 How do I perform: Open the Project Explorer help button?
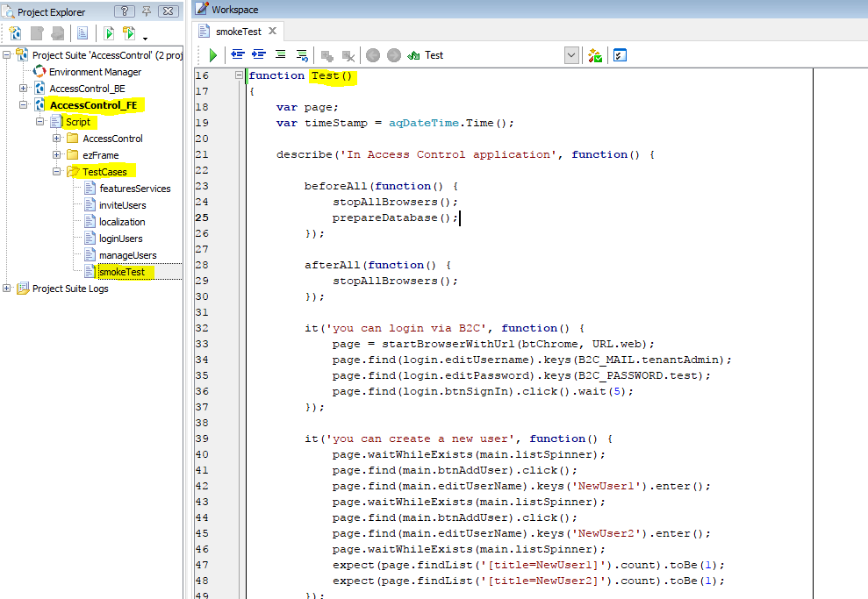pyautogui.click(x=125, y=11)
